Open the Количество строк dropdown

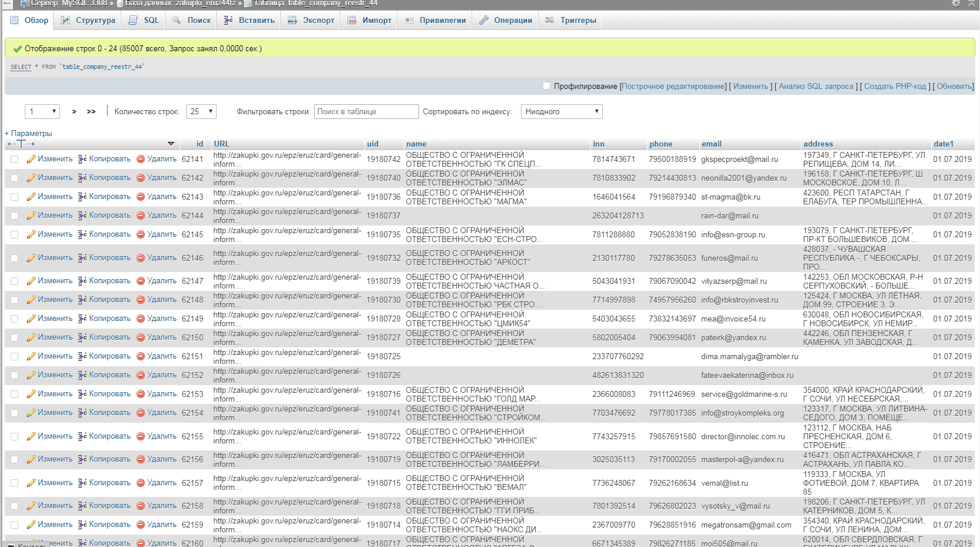(201, 111)
